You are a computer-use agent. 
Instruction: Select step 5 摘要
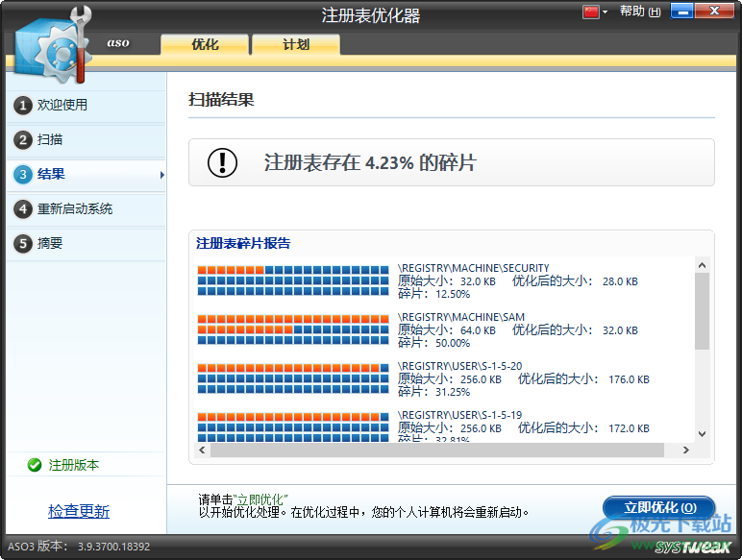coord(87,243)
